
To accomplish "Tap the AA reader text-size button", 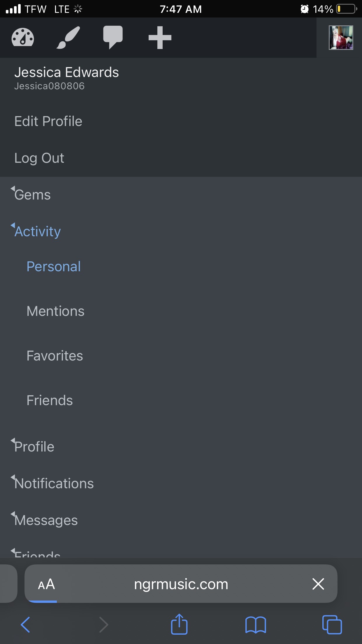I will point(46,584).
